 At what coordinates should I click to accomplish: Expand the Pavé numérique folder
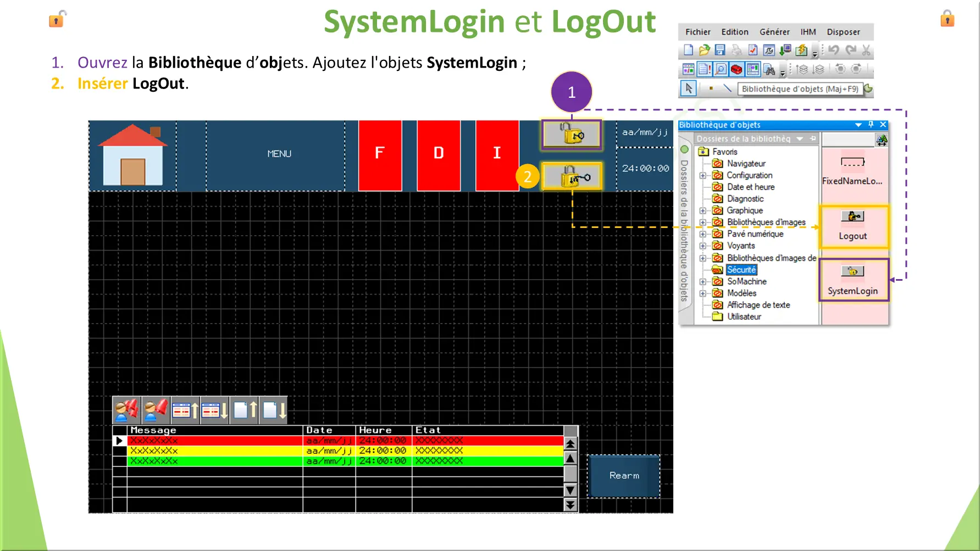tap(702, 234)
